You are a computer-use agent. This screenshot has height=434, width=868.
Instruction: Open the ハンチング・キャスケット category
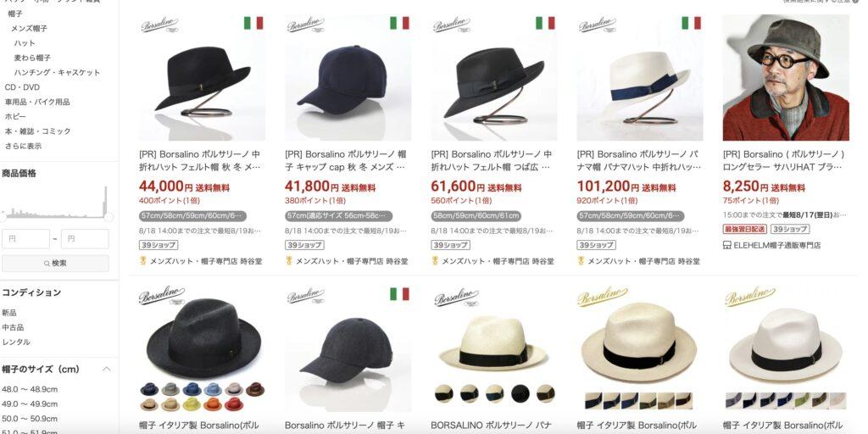pos(58,73)
